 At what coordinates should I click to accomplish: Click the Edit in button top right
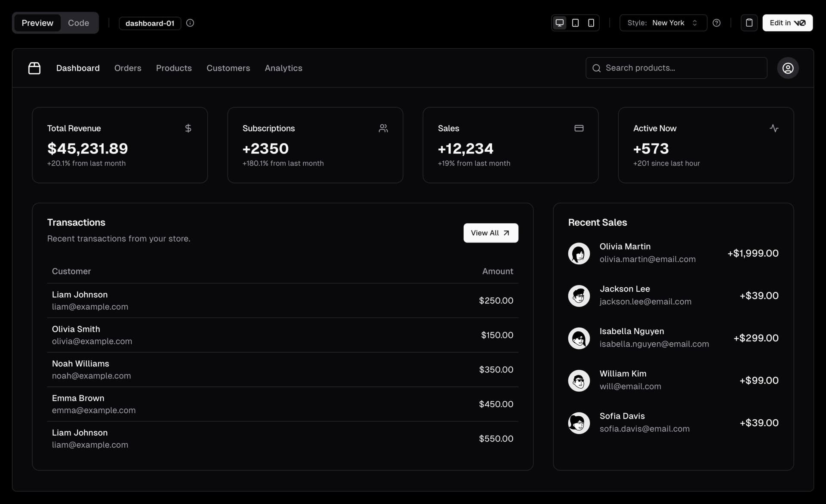pyautogui.click(x=787, y=22)
